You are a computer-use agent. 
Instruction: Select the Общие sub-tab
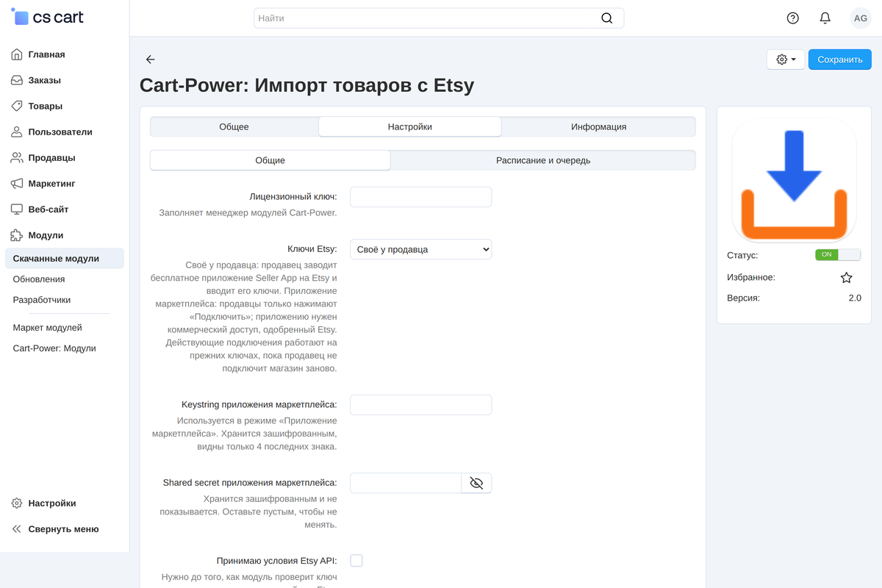[270, 160]
